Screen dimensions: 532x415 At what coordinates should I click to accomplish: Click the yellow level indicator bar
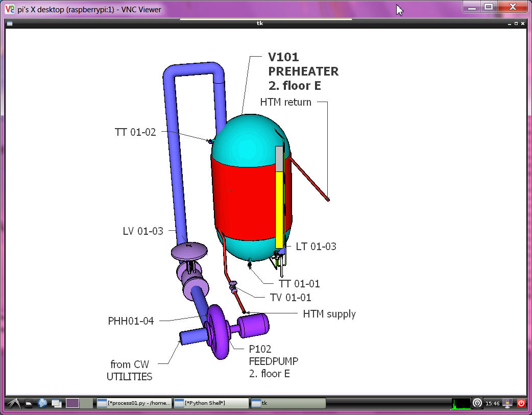tap(279, 209)
